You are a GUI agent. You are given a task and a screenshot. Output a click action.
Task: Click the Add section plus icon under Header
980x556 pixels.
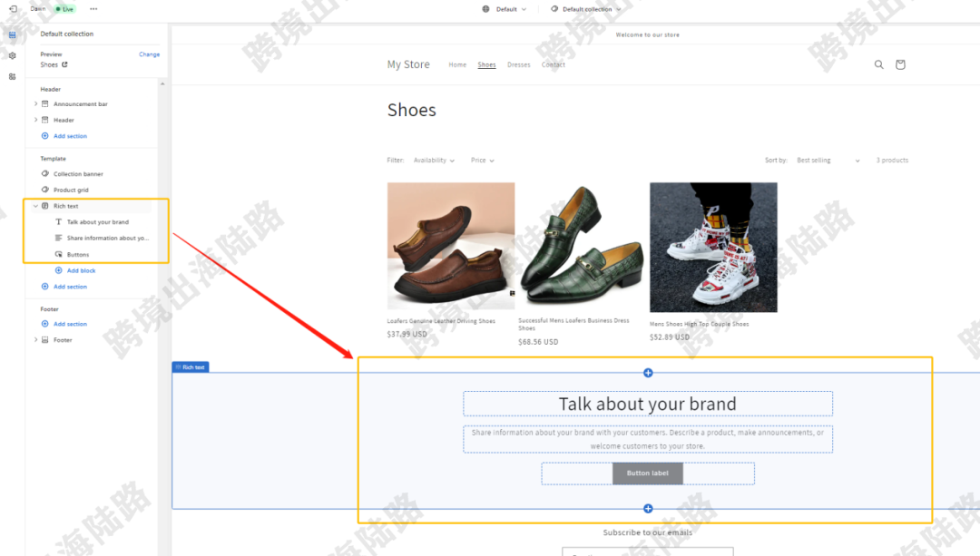click(x=45, y=135)
